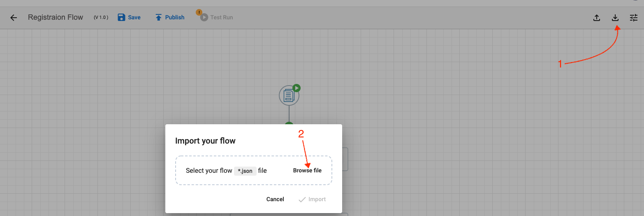Image resolution: width=644 pixels, height=216 pixels.
Task: Click the file drop zone area
Action: (254, 170)
